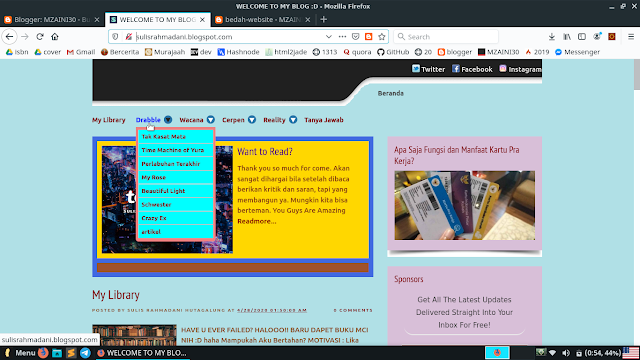Go back with the browser back arrow
Viewport: 640px width, 360px height.
coord(9,37)
